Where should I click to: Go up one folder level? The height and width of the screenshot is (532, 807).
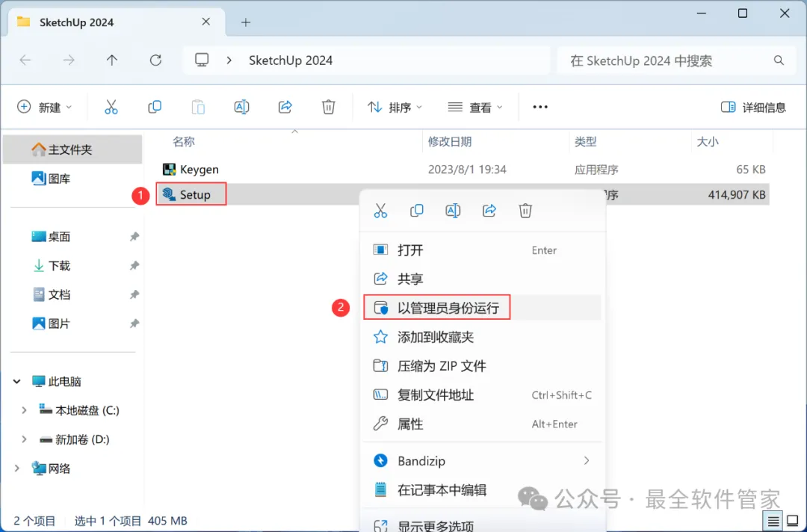[111, 61]
